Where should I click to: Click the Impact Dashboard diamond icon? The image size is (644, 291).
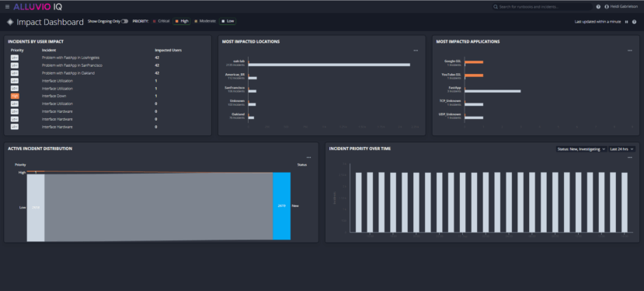tap(10, 22)
